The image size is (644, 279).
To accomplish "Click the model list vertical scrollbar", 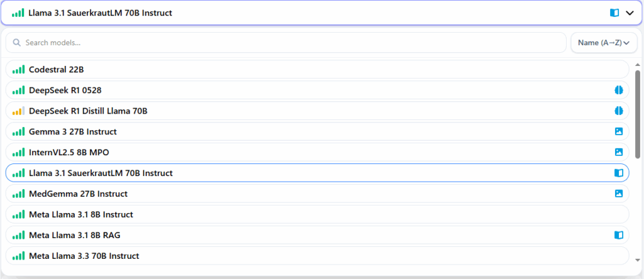I will pos(638,113).
